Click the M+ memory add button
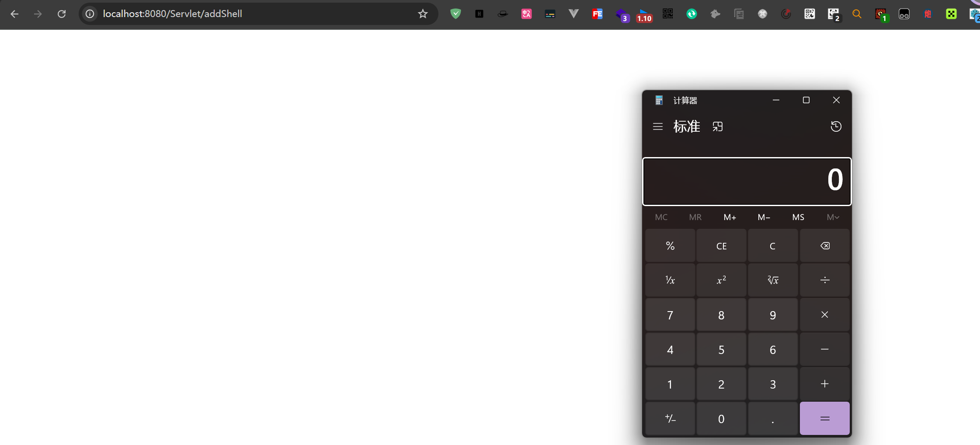The height and width of the screenshot is (445, 980). (x=730, y=217)
